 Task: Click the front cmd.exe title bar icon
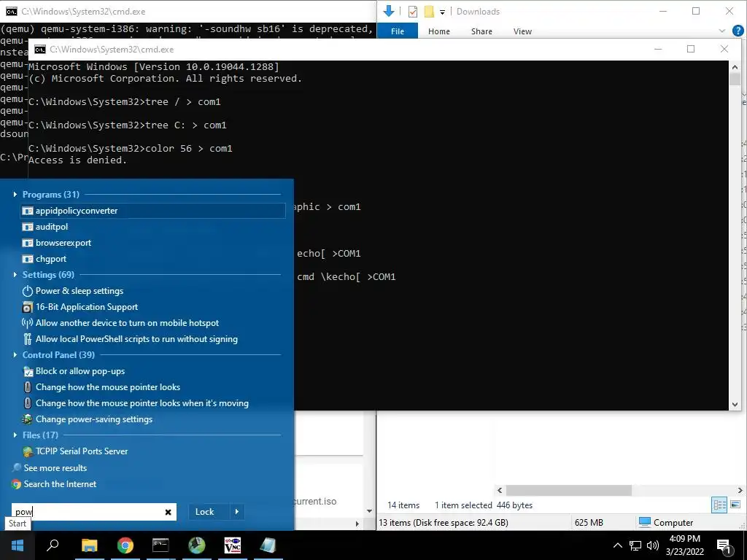[40, 50]
